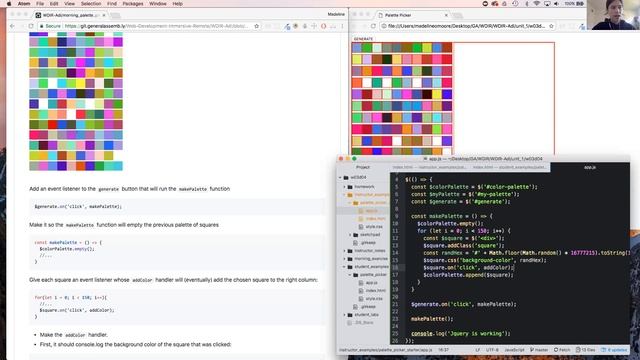Click the 13 files git indicator
This screenshot has height=360, width=640.
coord(585,350)
